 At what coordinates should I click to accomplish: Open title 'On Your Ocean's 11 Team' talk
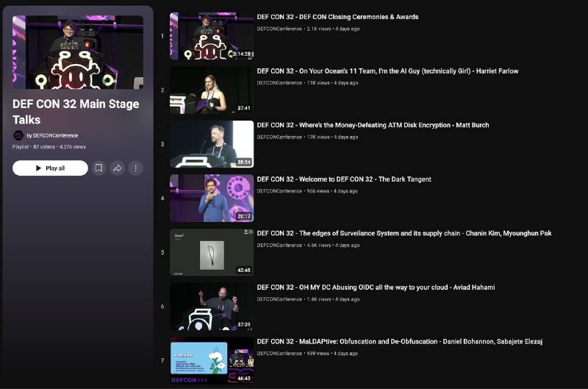[387, 71]
